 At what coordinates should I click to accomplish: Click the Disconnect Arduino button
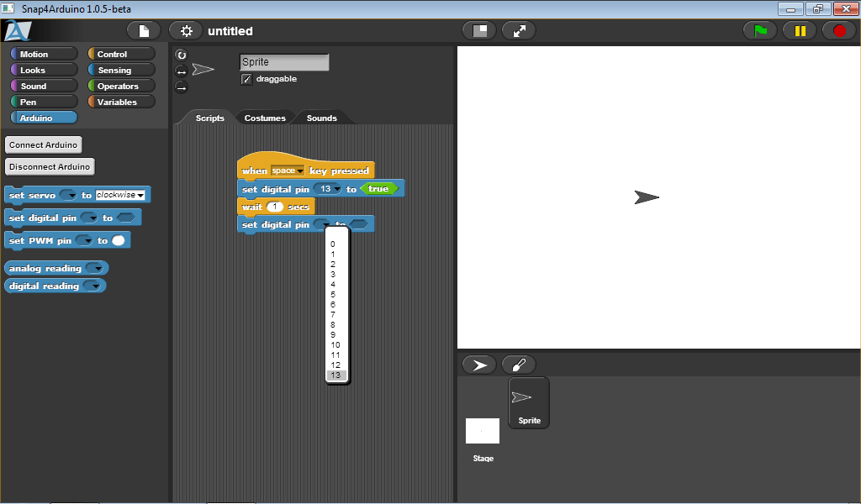(50, 166)
